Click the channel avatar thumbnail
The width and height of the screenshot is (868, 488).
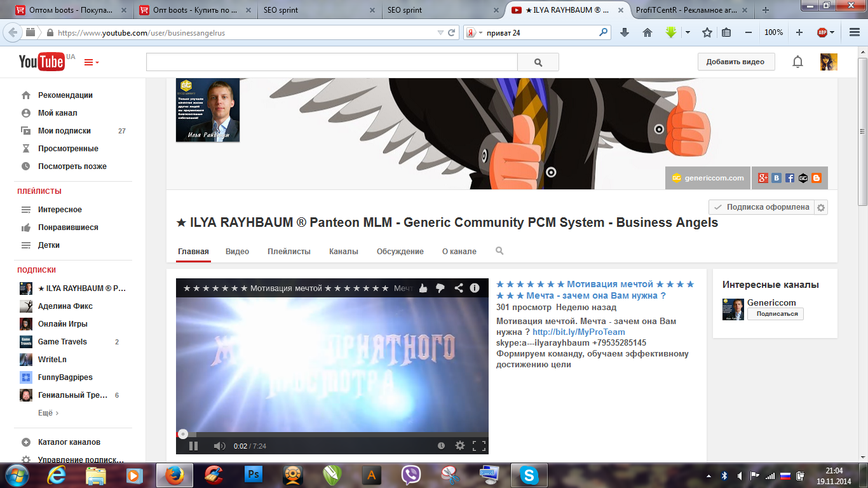coord(208,110)
